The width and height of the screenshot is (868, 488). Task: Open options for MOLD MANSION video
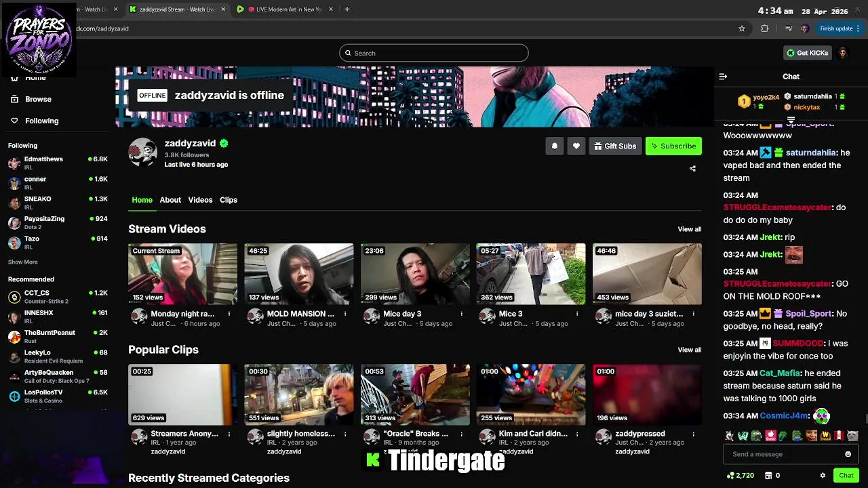pyautogui.click(x=345, y=314)
